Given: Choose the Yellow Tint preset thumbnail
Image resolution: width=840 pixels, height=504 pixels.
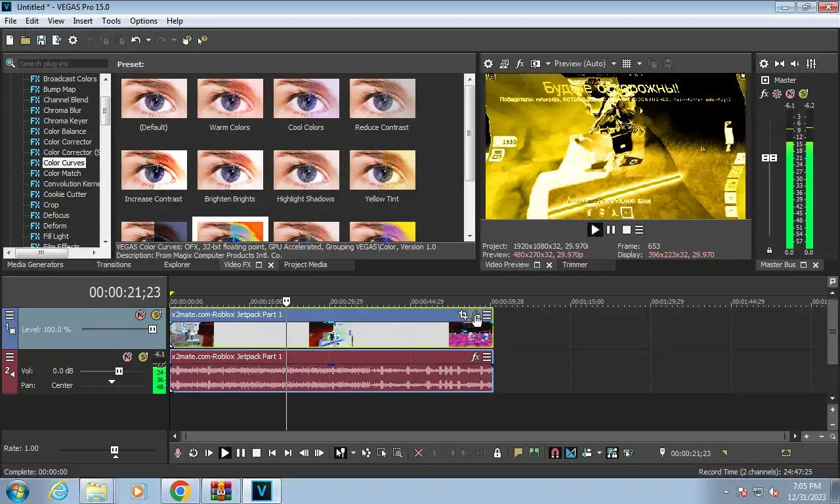Looking at the screenshot, I should [x=382, y=170].
